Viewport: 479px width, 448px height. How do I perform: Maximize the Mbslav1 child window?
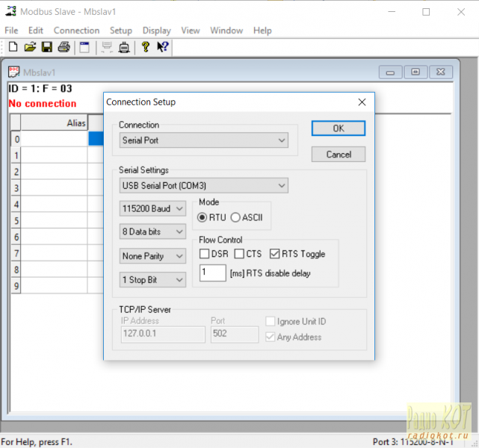tap(415, 72)
